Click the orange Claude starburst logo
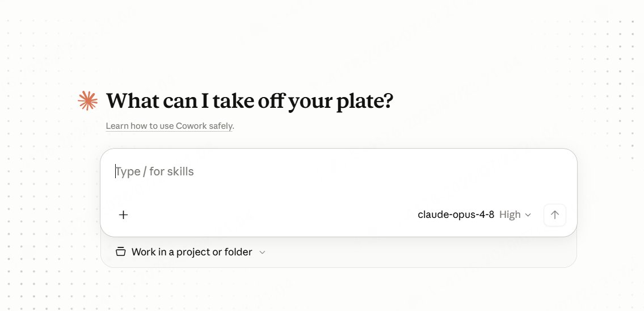This screenshot has height=311, width=644. click(x=87, y=100)
